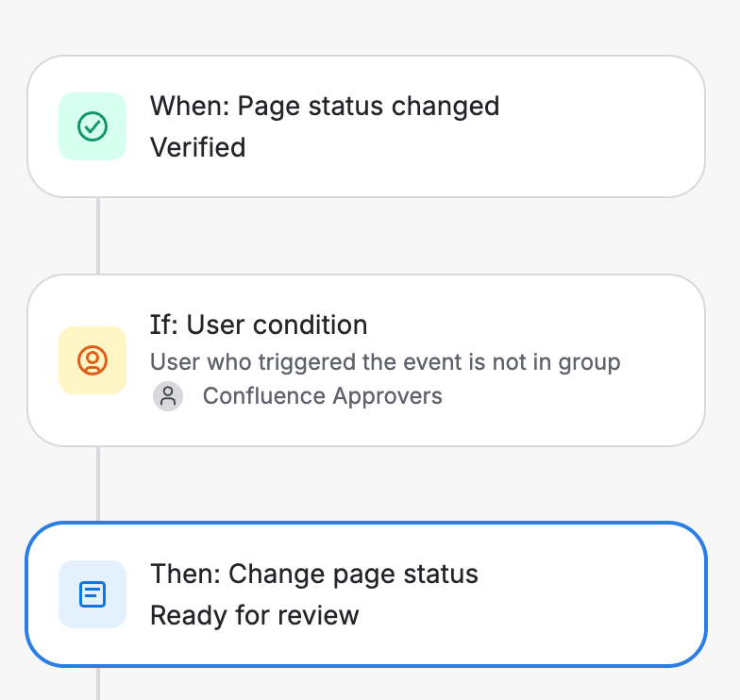Viewport: 740px width, 700px height.
Task: Click the empty grey canvas background
Action: [x=366, y=26]
